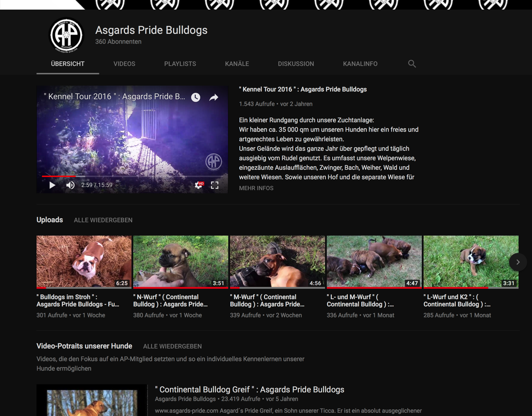The width and height of the screenshot is (532, 416).
Task: Open the L-Wurf und K2 video thumbnail
Action: tap(471, 262)
